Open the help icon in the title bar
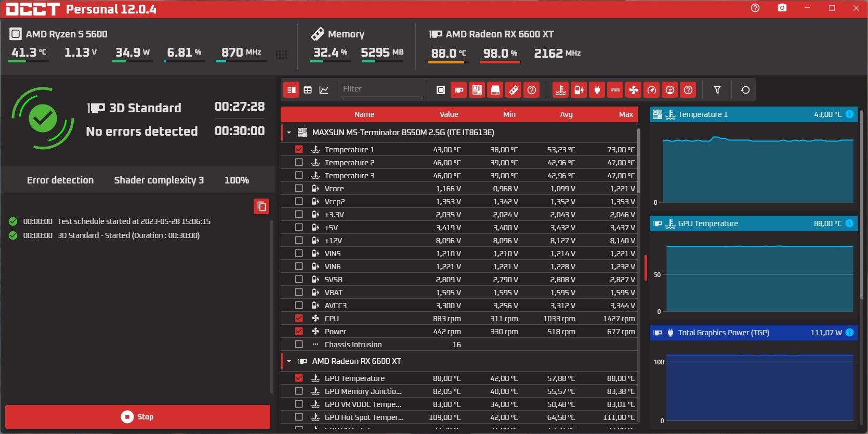The width and height of the screenshot is (868, 434). point(755,8)
